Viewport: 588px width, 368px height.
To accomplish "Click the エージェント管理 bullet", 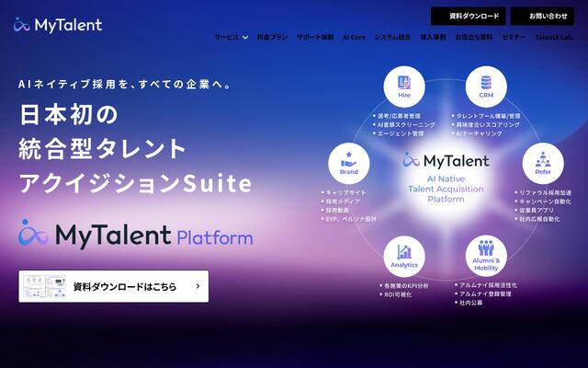I will [401, 133].
